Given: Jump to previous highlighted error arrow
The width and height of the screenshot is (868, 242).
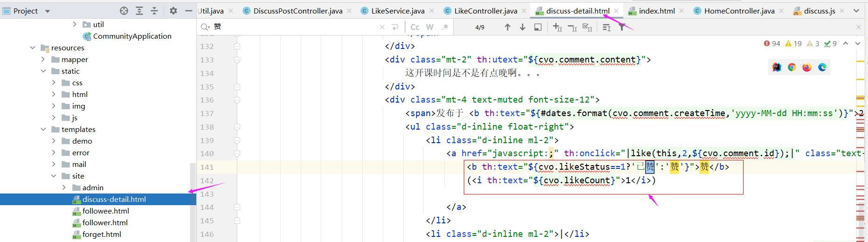Looking at the screenshot, I should [846, 43].
